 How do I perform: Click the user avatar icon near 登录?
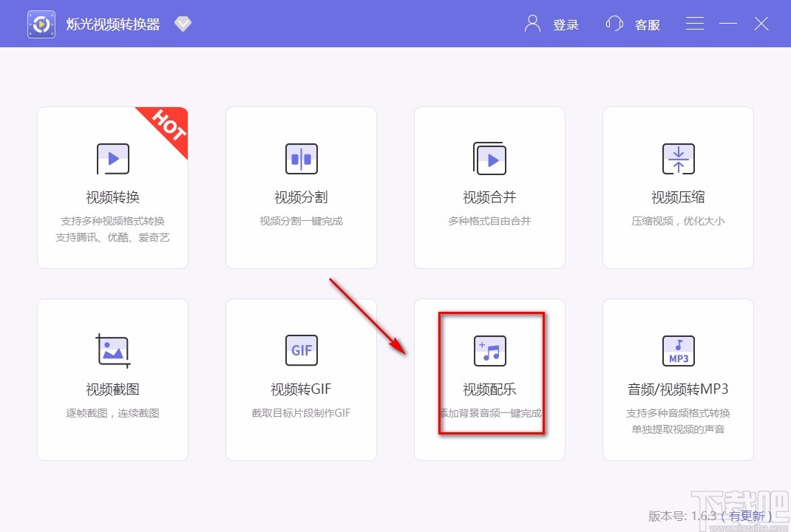pyautogui.click(x=531, y=23)
